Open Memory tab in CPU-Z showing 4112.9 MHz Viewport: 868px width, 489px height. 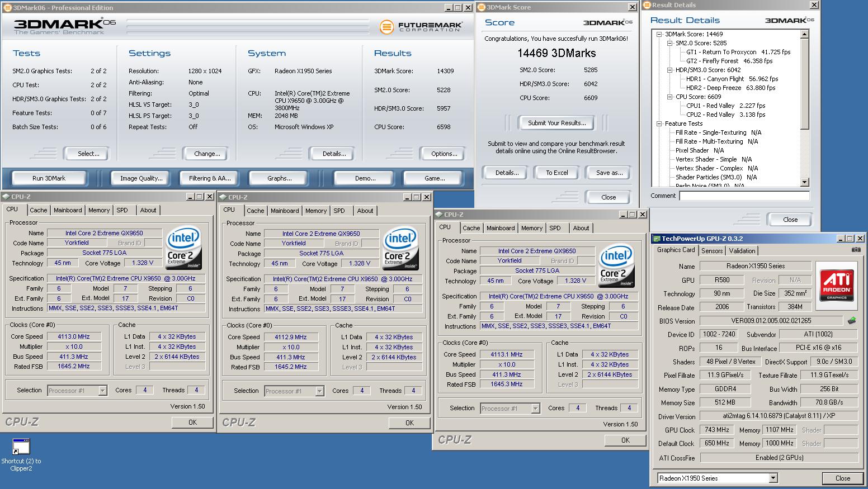tap(316, 211)
